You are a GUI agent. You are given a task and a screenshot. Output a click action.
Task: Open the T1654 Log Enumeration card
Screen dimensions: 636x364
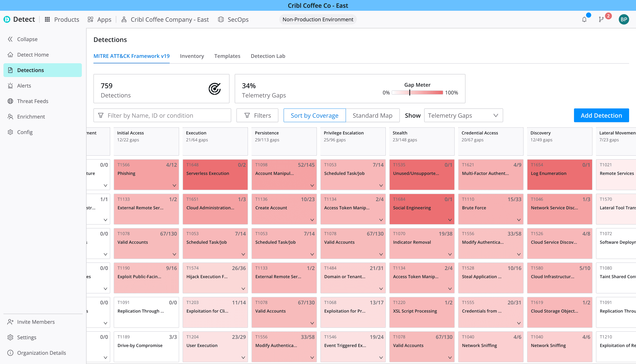(560, 174)
